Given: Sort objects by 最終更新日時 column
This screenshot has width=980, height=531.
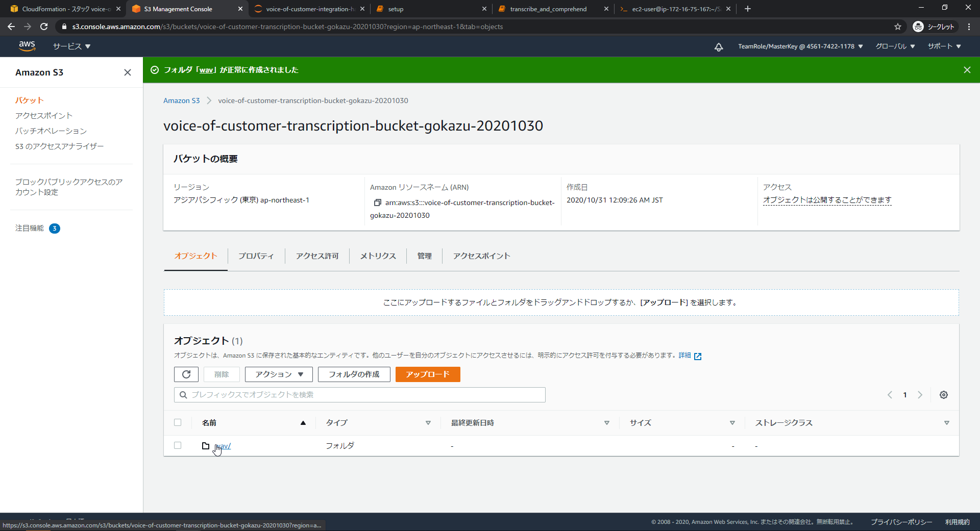Looking at the screenshot, I should (x=530, y=423).
